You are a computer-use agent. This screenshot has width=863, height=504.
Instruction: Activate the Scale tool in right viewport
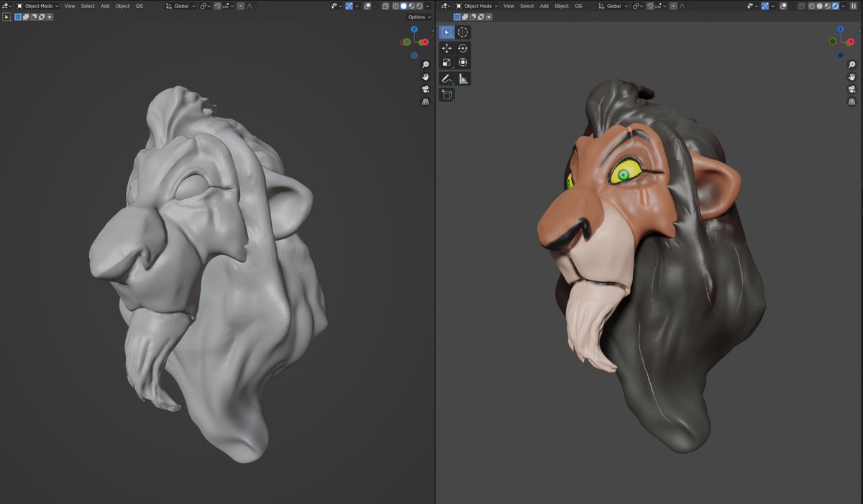447,63
